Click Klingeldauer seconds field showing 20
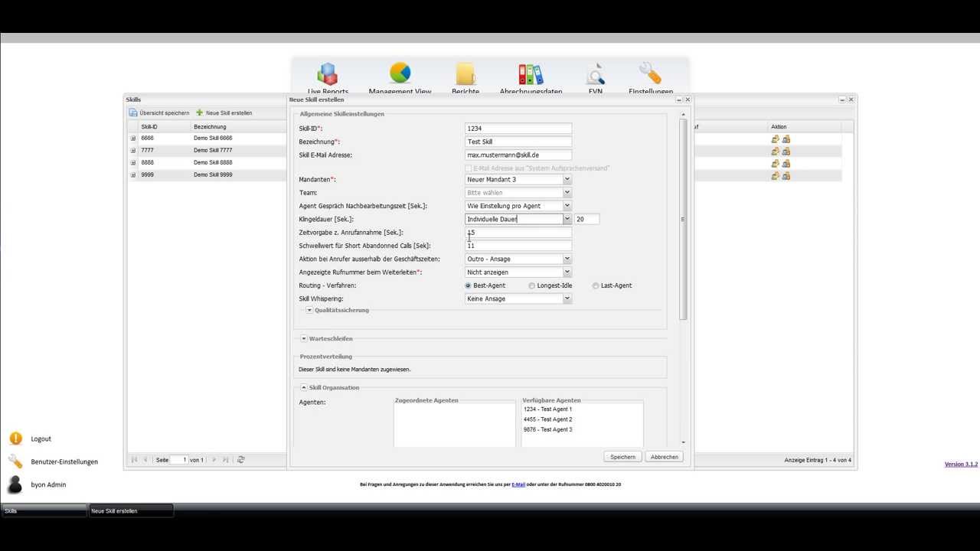This screenshot has height=551, width=980. tap(587, 219)
